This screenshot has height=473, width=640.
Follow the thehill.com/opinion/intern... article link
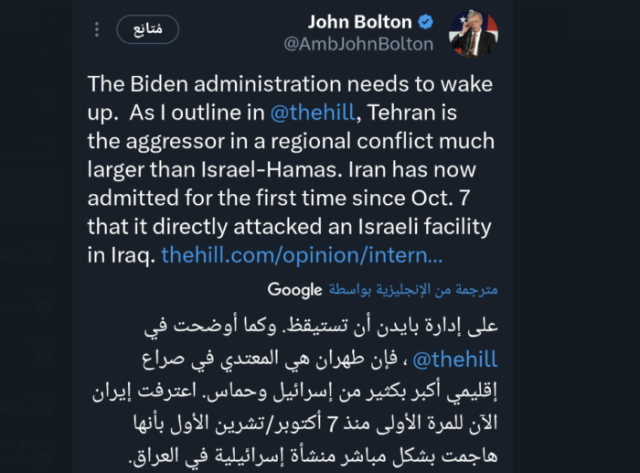pyautogui.click(x=302, y=255)
